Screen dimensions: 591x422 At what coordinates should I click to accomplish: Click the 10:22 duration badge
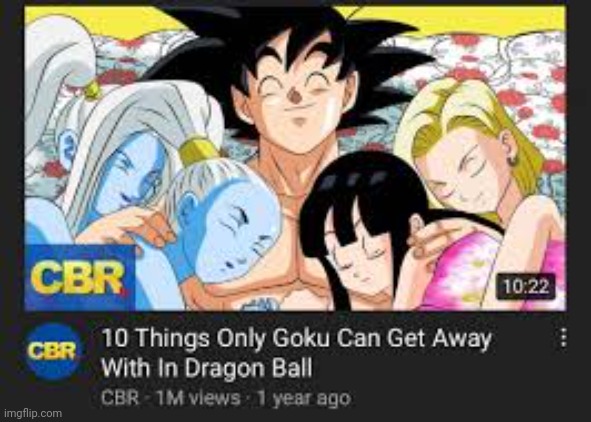[x=526, y=287]
